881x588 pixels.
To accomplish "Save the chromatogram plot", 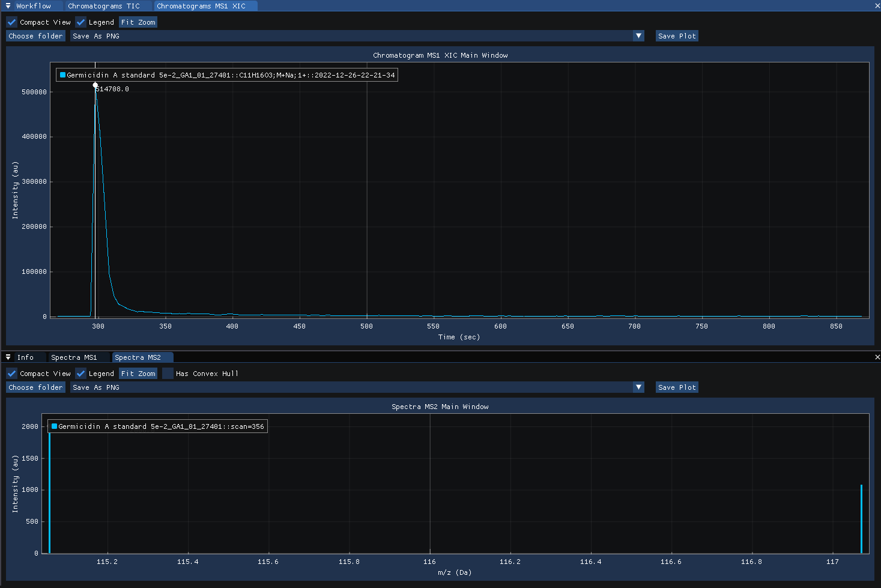I will tap(677, 36).
